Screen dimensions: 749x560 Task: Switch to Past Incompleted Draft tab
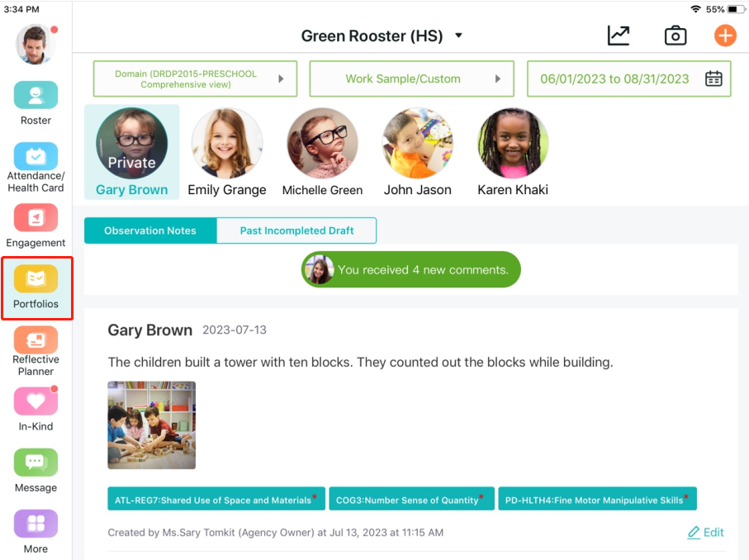(296, 230)
